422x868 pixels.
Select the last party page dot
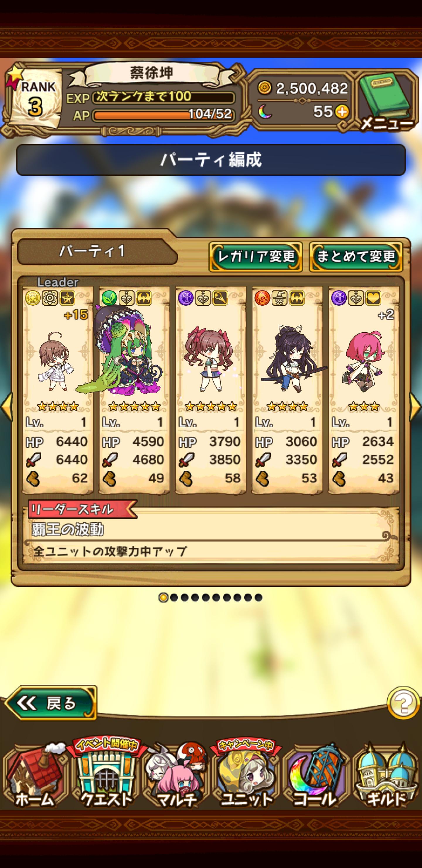[258, 597]
